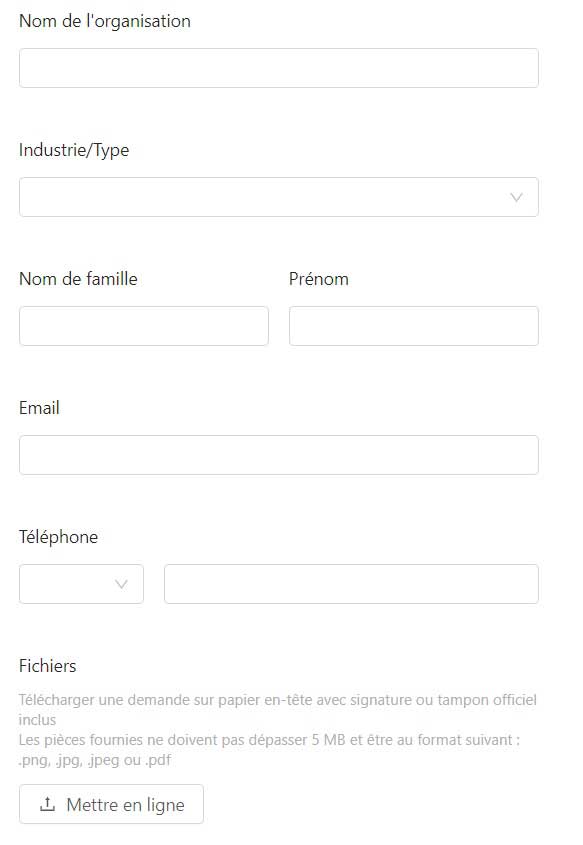Click the "Fichiers" section label
583x845 pixels.
coord(48,666)
